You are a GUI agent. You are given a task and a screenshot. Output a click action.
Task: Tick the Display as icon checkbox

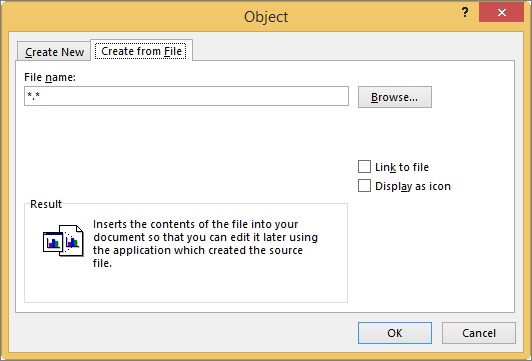364,186
